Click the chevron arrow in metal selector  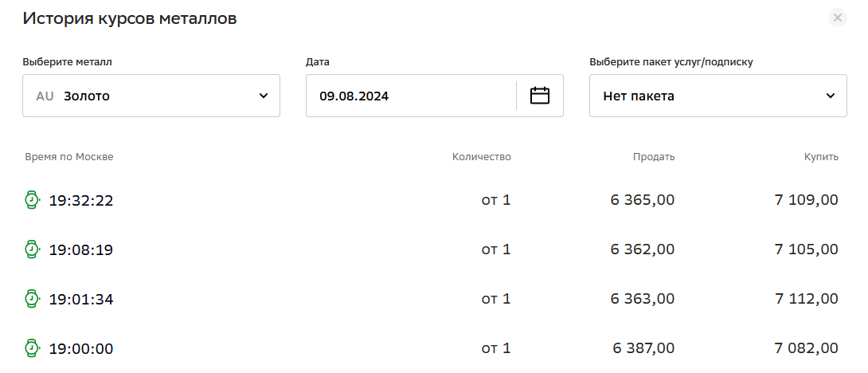(x=264, y=96)
